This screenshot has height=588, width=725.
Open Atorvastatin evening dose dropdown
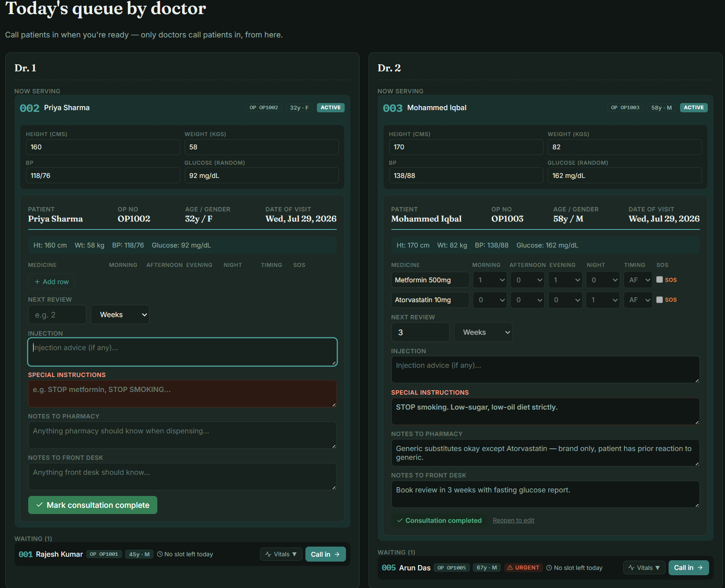(x=565, y=300)
